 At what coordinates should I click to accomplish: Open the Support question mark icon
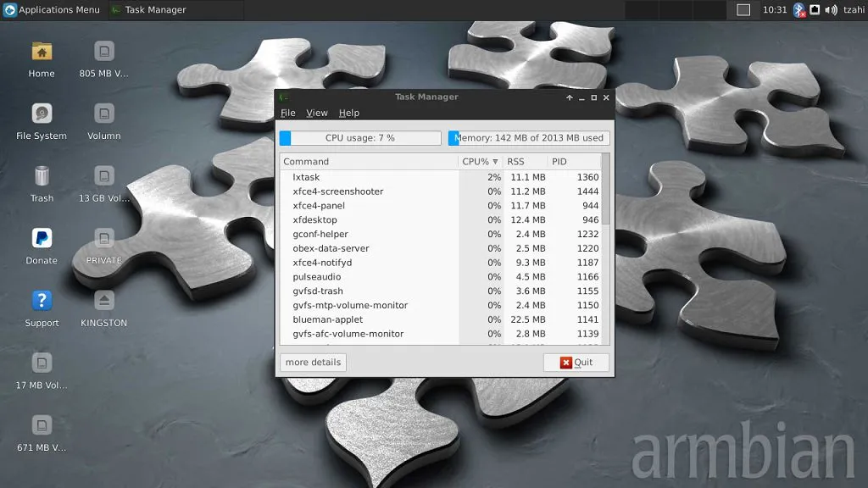click(x=42, y=301)
